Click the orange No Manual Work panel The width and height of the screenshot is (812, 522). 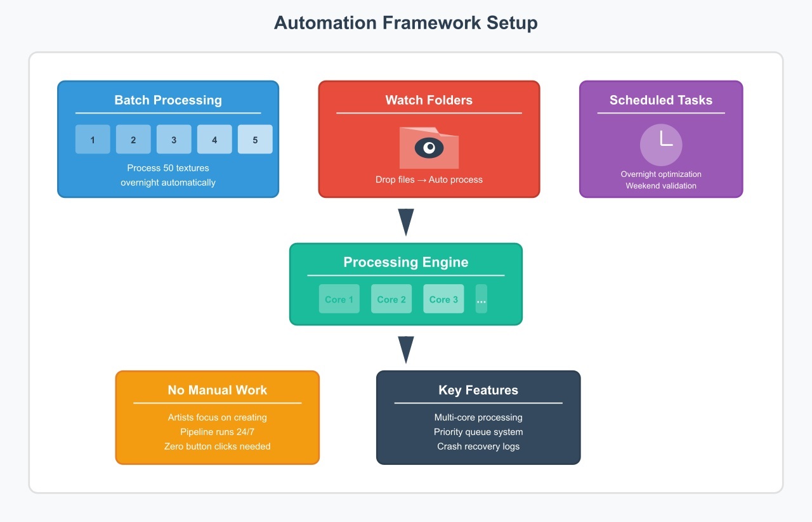coord(217,417)
